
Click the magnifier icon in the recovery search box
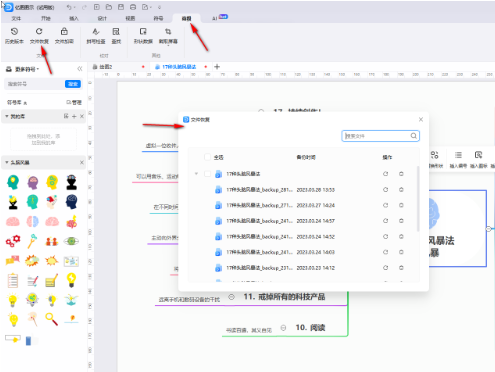(413, 136)
